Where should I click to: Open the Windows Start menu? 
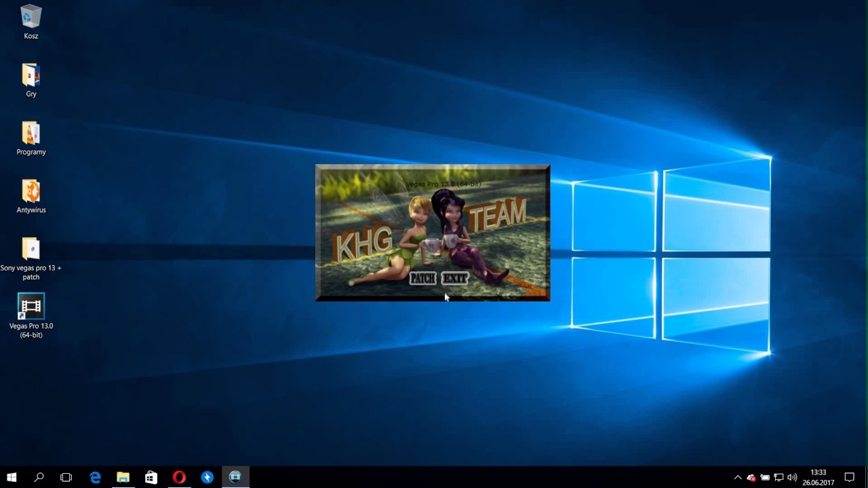(12, 477)
